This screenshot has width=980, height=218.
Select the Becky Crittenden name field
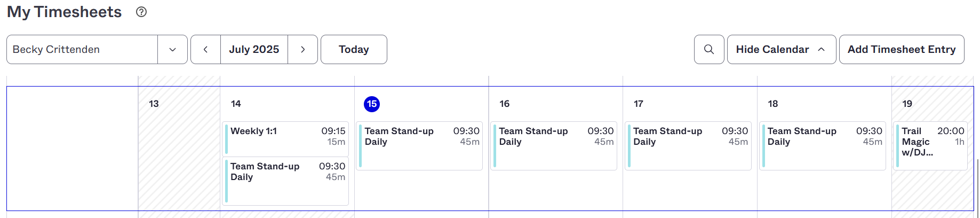[x=82, y=49]
